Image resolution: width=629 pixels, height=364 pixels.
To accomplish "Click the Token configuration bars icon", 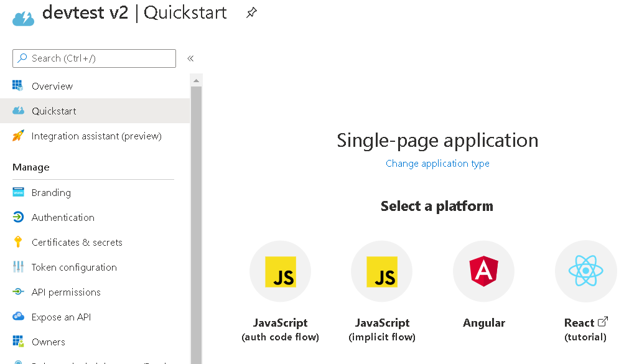I will pos(18,267).
